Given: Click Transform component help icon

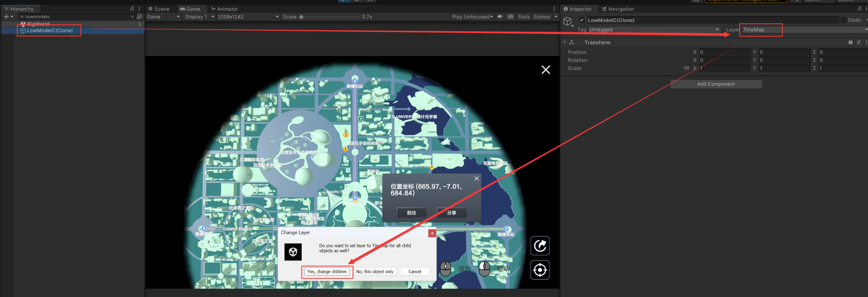Looking at the screenshot, I should pos(850,42).
